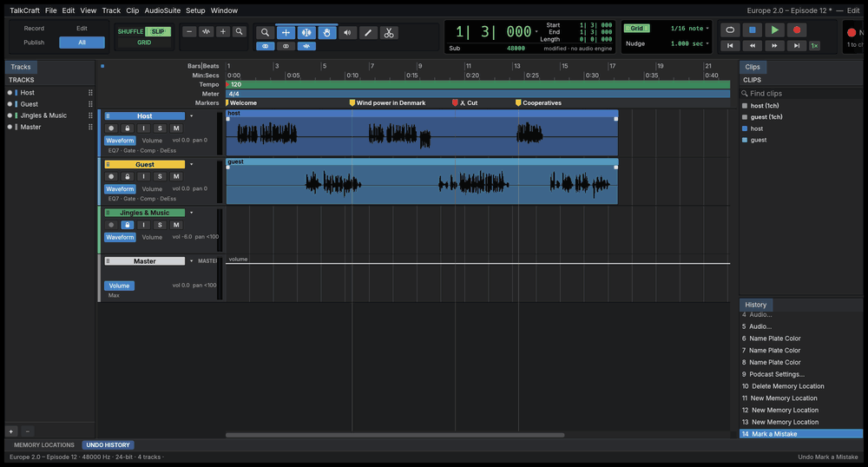Open the Guest track name dropdown arrow
Image resolution: width=868 pixels, height=467 pixels.
pyautogui.click(x=192, y=164)
